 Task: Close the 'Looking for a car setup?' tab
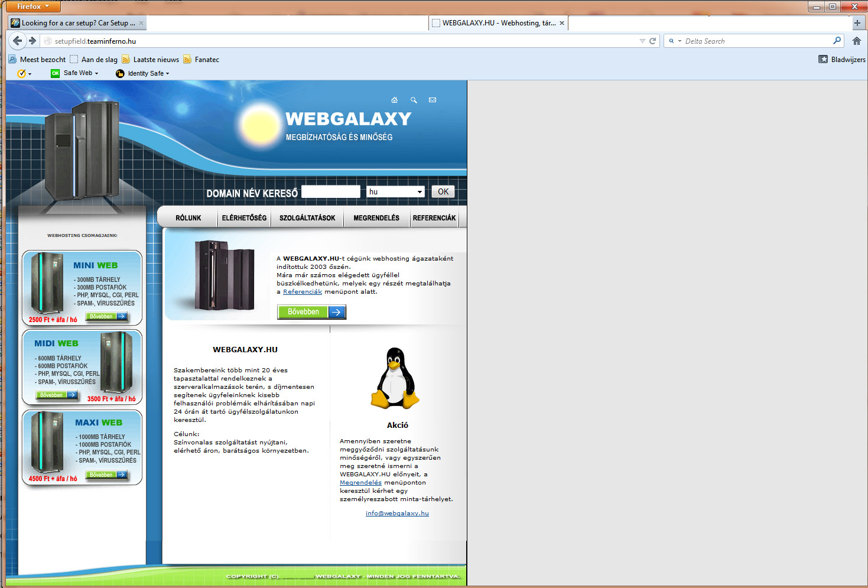pos(141,23)
